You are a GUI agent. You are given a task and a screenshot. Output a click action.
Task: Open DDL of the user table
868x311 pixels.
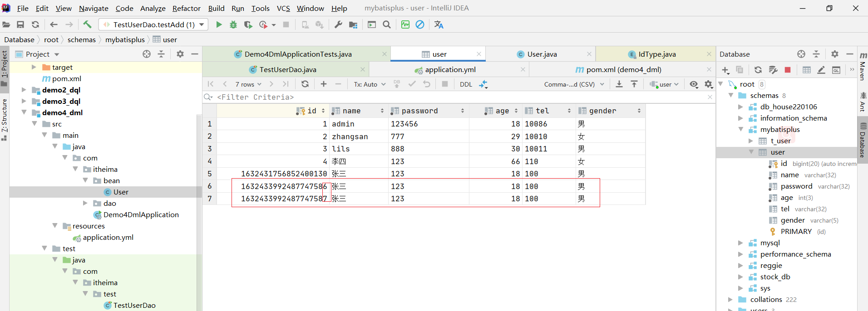click(466, 84)
